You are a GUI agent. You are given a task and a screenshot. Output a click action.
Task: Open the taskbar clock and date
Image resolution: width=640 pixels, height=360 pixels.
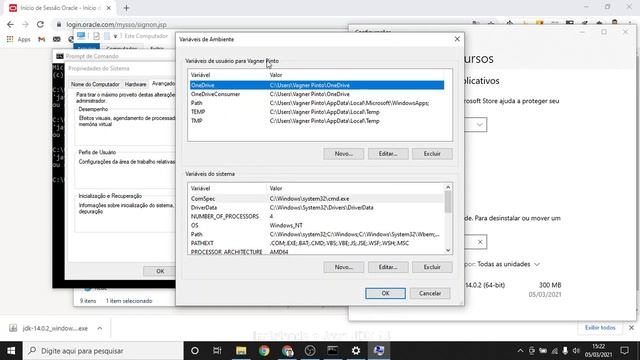(598, 351)
